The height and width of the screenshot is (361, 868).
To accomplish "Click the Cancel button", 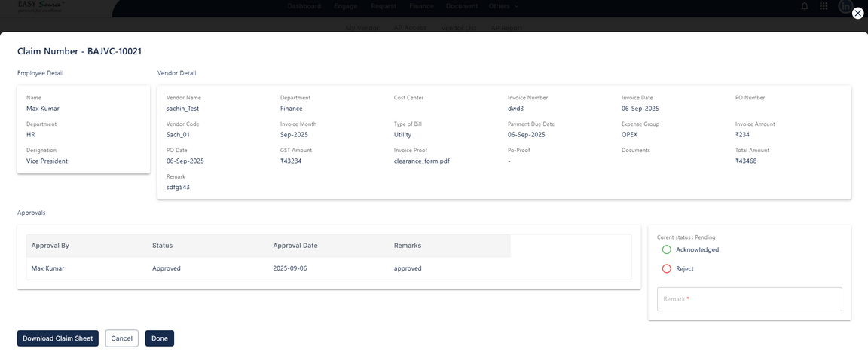I will (121, 338).
